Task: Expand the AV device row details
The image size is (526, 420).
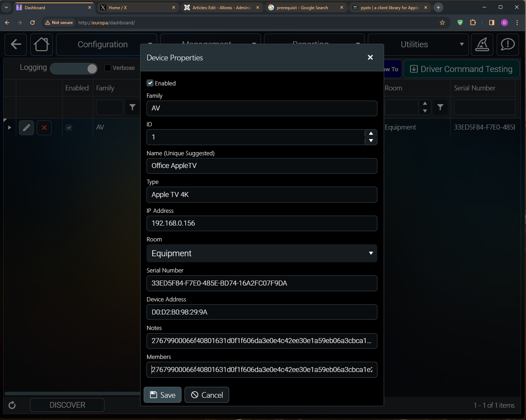Action: click(x=10, y=127)
